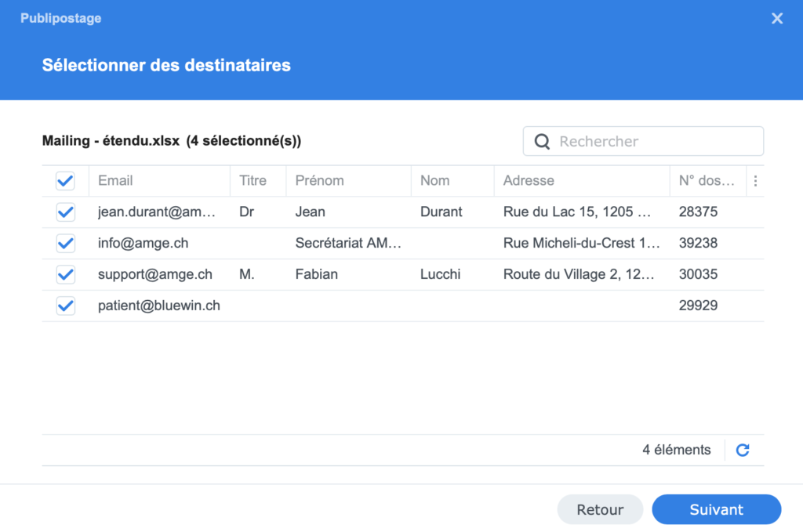Screen dimensions: 803x532
Task: Select the support@amge.ch email cell
Action: (154, 274)
